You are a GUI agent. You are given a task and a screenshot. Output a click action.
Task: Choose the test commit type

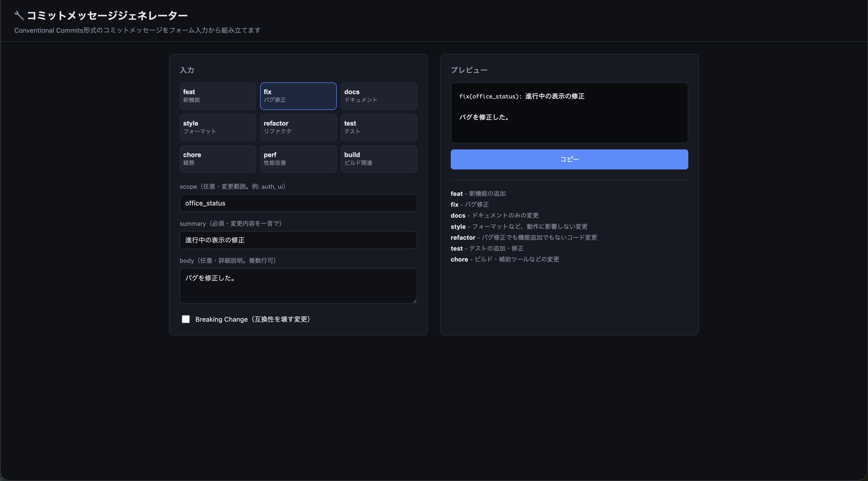[379, 127]
